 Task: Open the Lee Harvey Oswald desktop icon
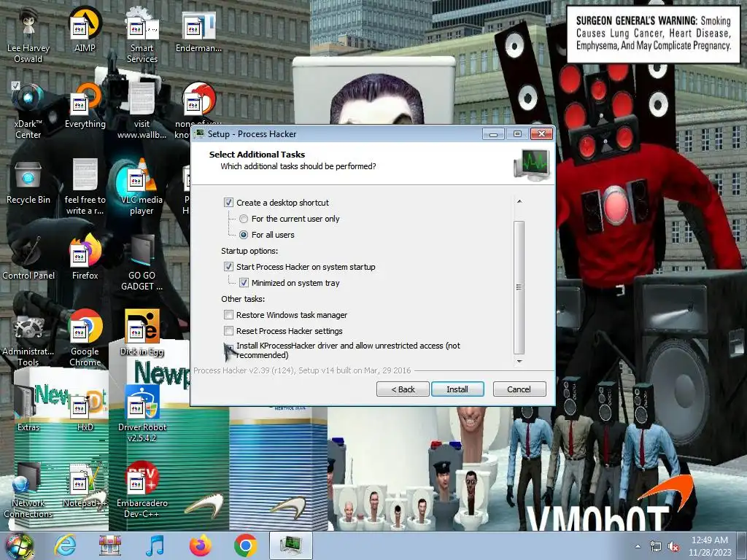tap(28, 34)
